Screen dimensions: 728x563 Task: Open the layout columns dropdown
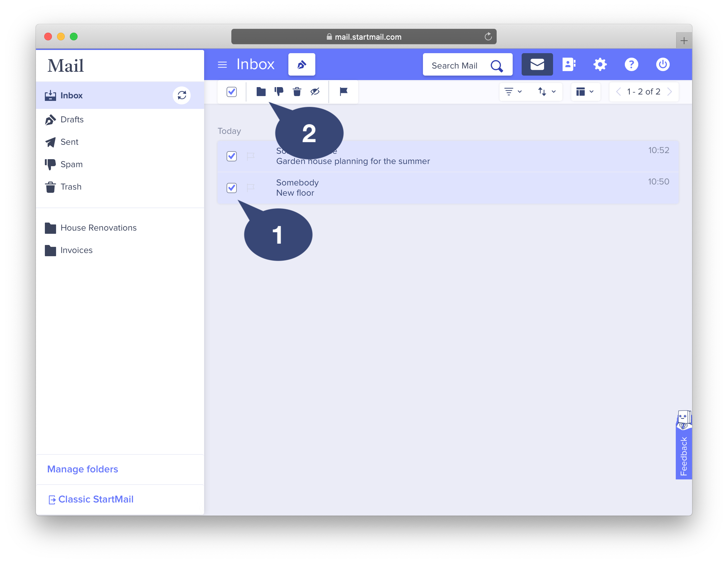[x=585, y=92]
